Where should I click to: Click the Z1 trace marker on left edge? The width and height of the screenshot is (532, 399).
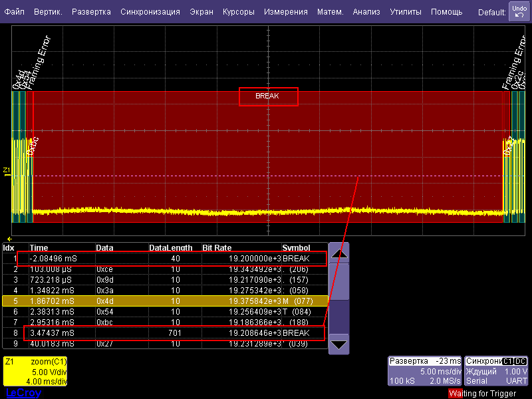click(x=7, y=172)
